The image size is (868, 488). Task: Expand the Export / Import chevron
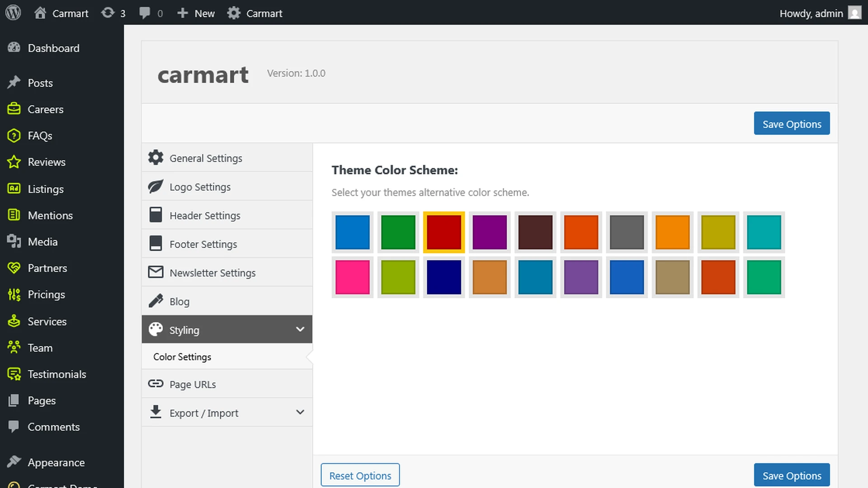click(x=300, y=412)
